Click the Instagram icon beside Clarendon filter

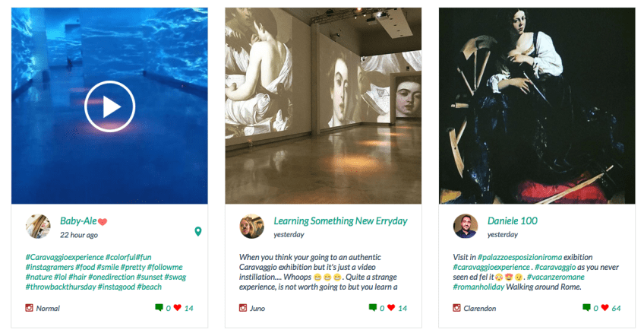(x=457, y=308)
